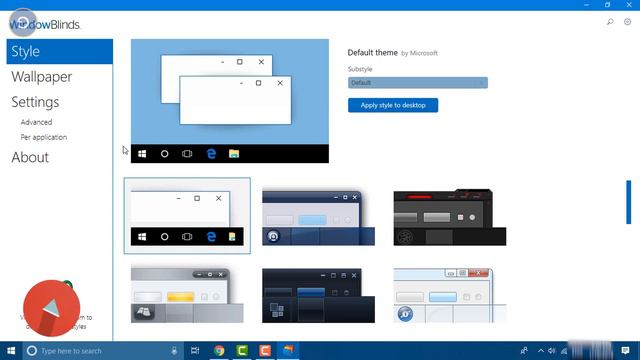Click the style list vertical scrollbar thumb
Viewport: 640px width, 360px height.
(629, 202)
